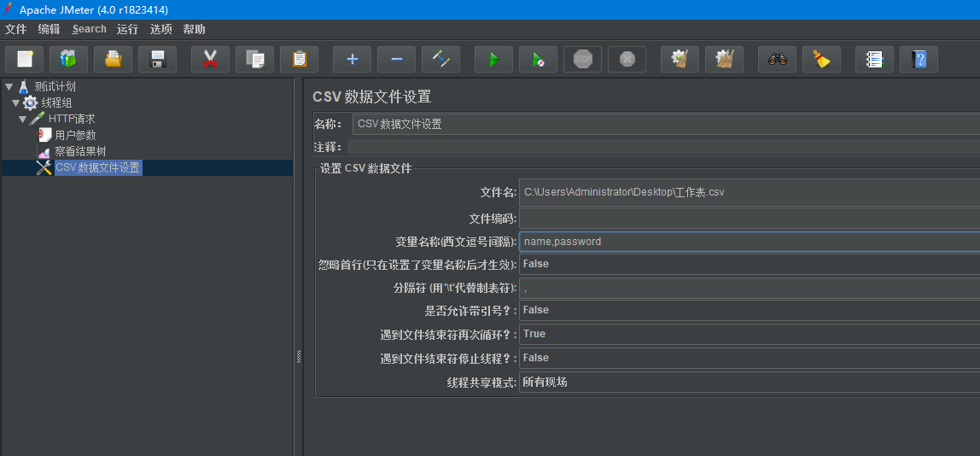Open the 是否允许带引号 False dropdown

(750, 310)
